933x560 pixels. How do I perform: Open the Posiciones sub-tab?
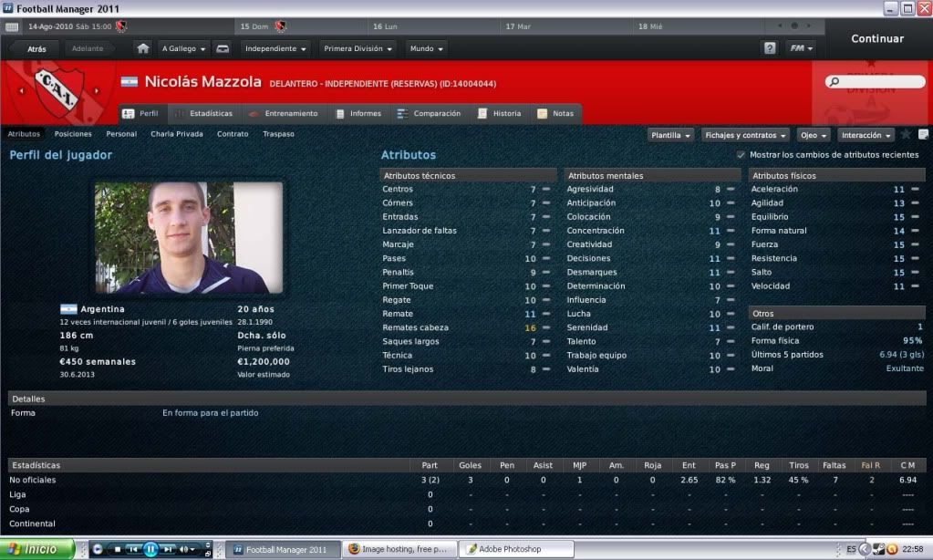(73, 134)
